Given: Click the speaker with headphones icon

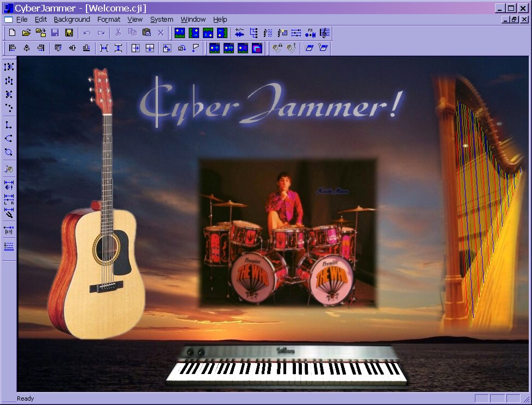Looking at the screenshot, I should coord(277,48).
